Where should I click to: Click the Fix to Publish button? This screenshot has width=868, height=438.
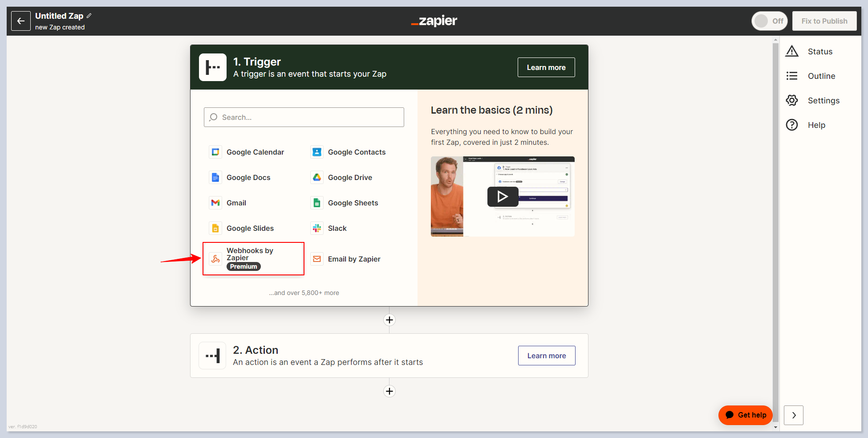[x=824, y=21]
